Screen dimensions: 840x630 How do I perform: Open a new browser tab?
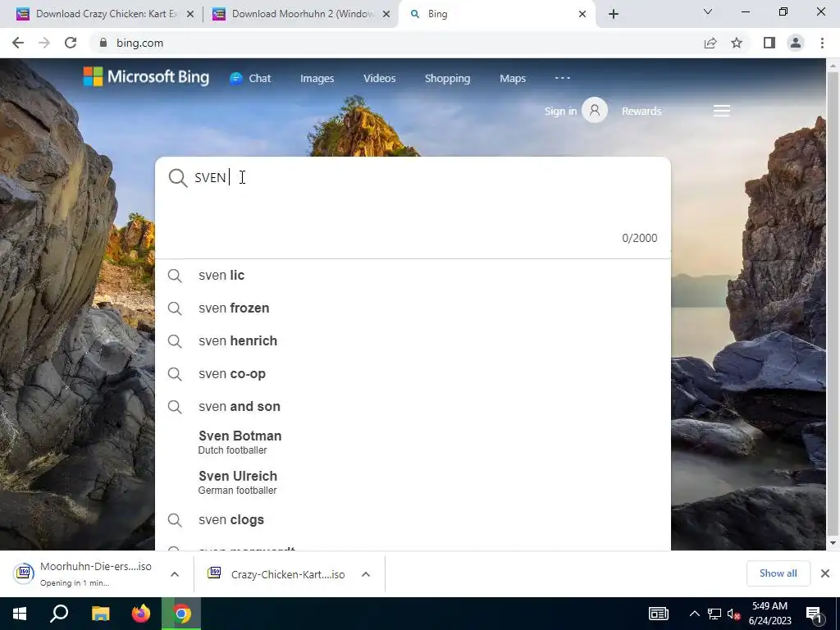coord(614,15)
